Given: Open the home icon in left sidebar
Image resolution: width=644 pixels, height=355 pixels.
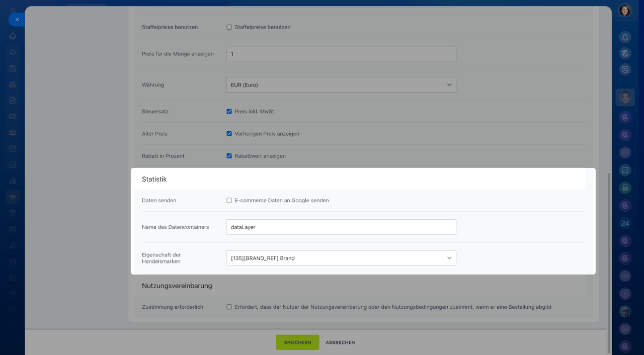Looking at the screenshot, I should (13, 36).
